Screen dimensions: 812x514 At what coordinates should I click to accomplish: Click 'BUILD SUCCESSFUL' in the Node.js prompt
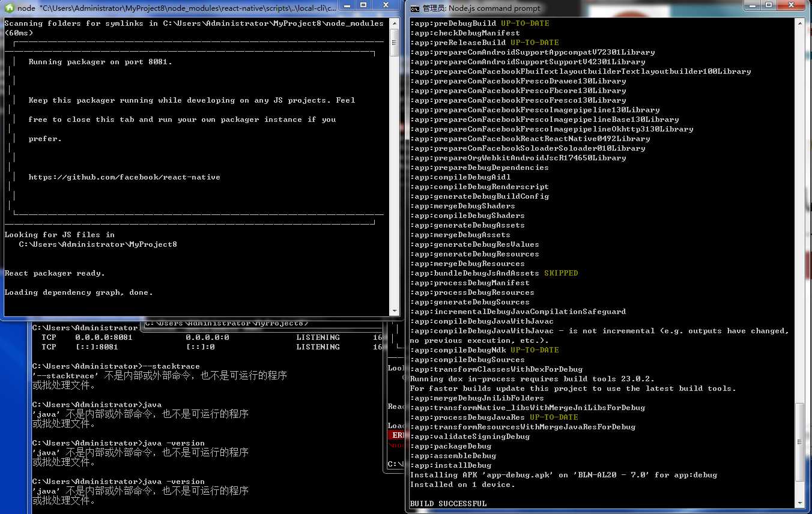(449, 504)
